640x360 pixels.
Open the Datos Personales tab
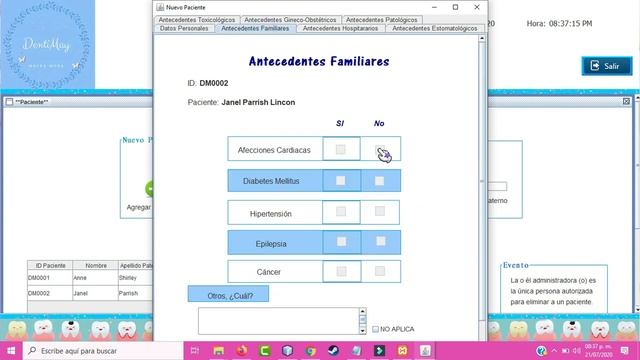click(x=184, y=29)
